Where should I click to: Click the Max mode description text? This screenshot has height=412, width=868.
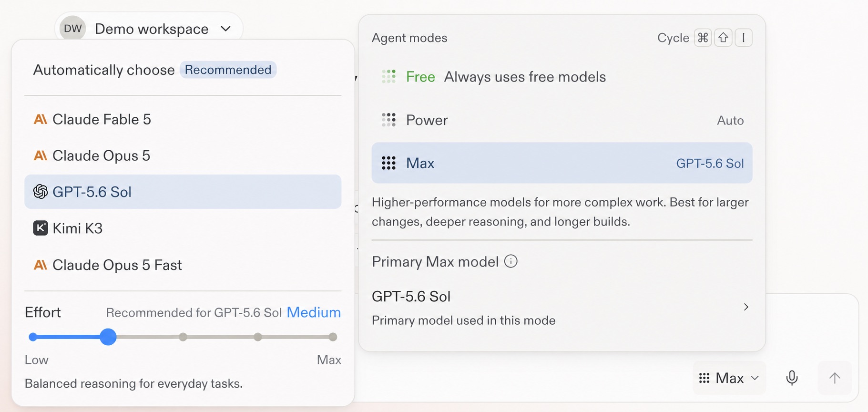click(x=560, y=212)
